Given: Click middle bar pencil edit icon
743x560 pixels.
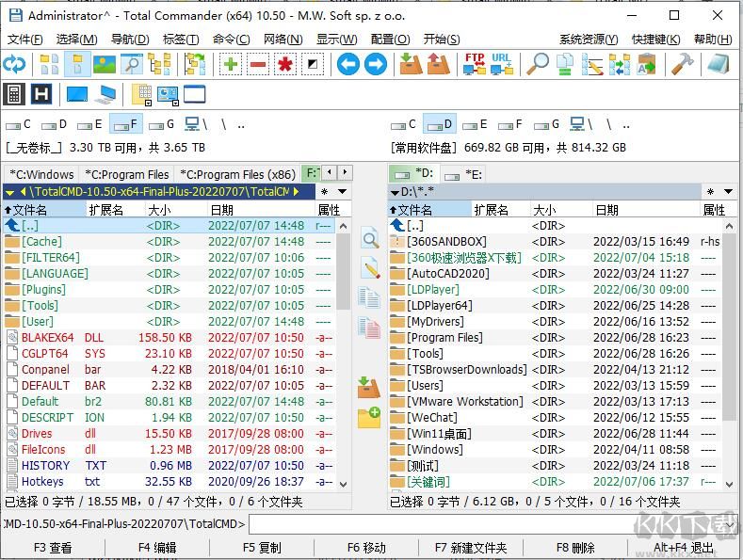Looking at the screenshot, I should pyautogui.click(x=369, y=267).
